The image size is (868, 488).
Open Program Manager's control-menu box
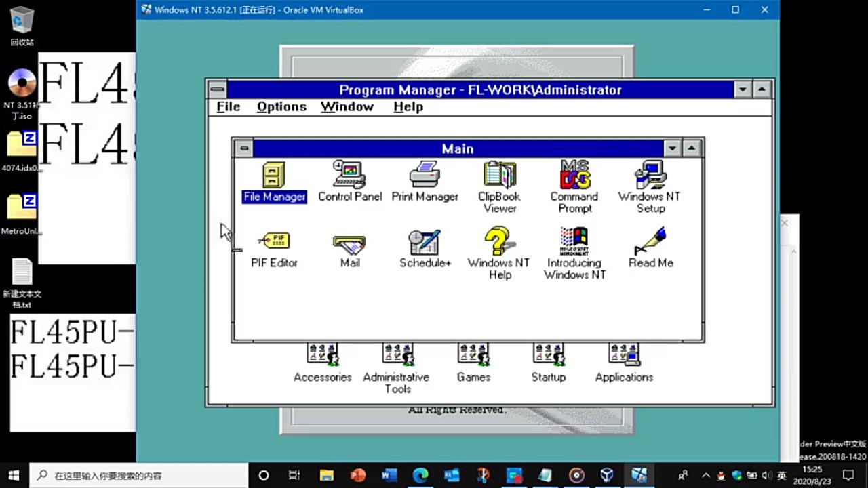(217, 89)
